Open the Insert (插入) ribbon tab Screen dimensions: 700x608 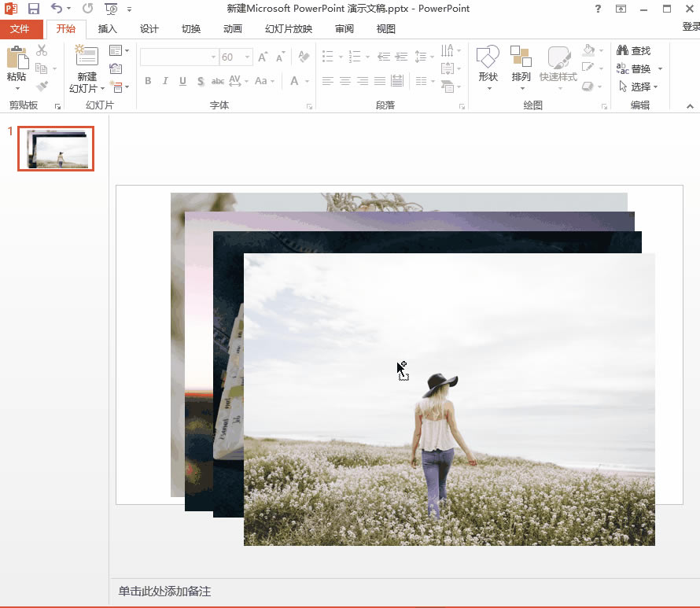[107, 29]
